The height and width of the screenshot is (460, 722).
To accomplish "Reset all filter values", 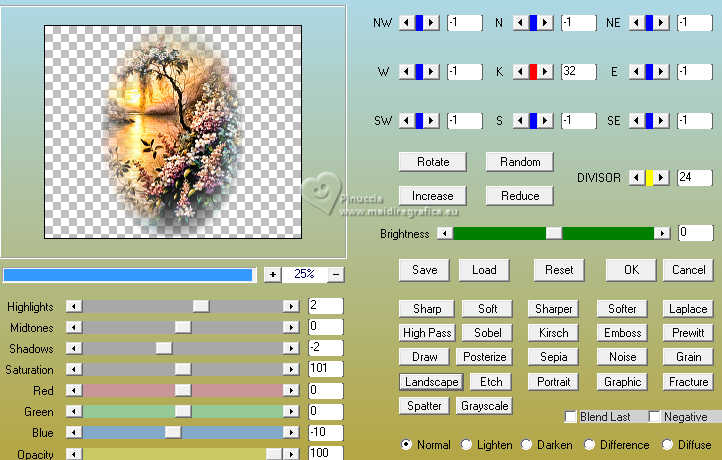I will (559, 270).
